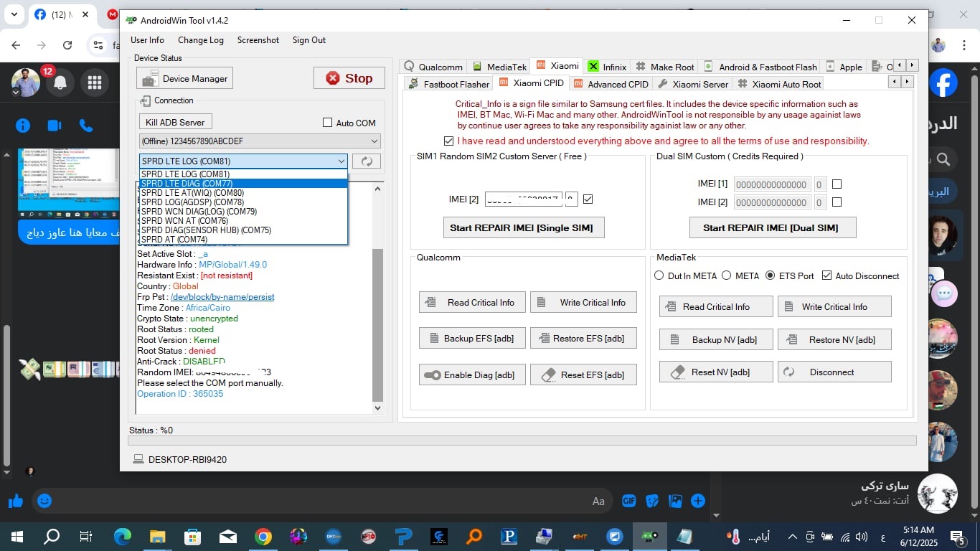Switch to the Advanced CPID tab

coord(611,84)
